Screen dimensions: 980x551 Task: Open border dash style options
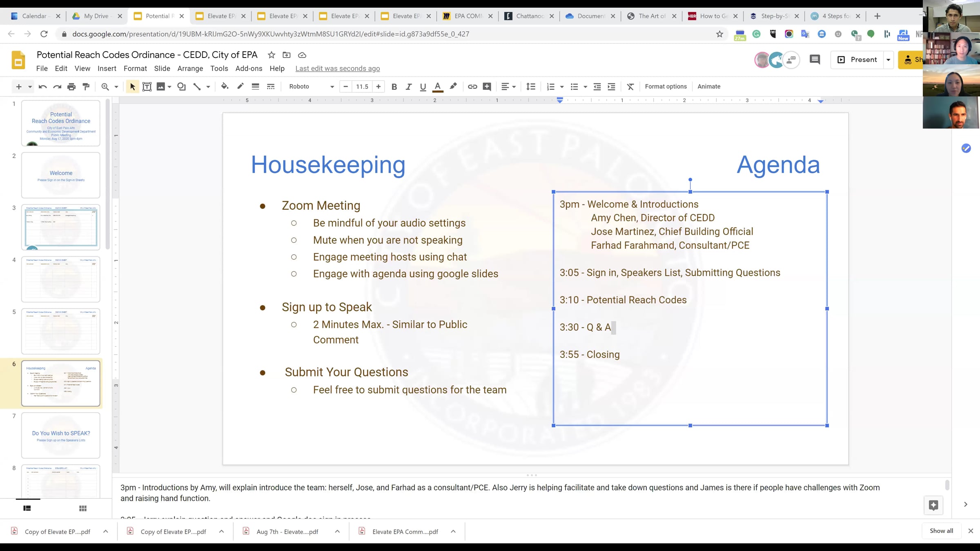[x=271, y=87]
